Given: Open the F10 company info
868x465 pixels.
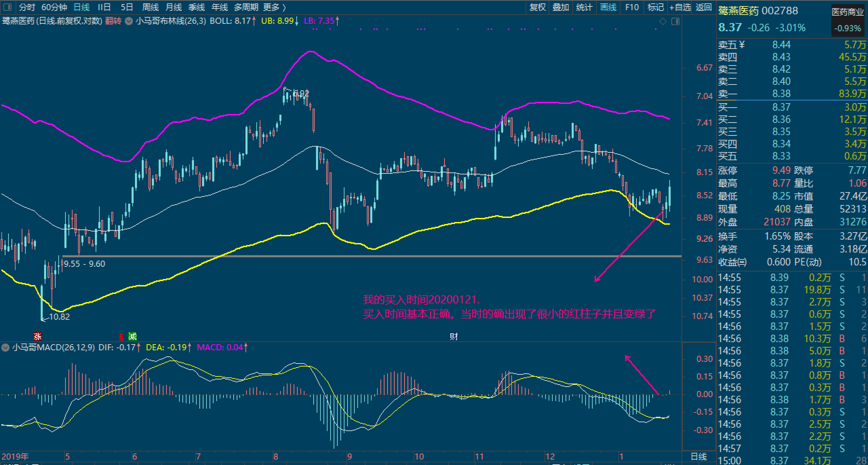Looking at the screenshot, I should (632, 7).
